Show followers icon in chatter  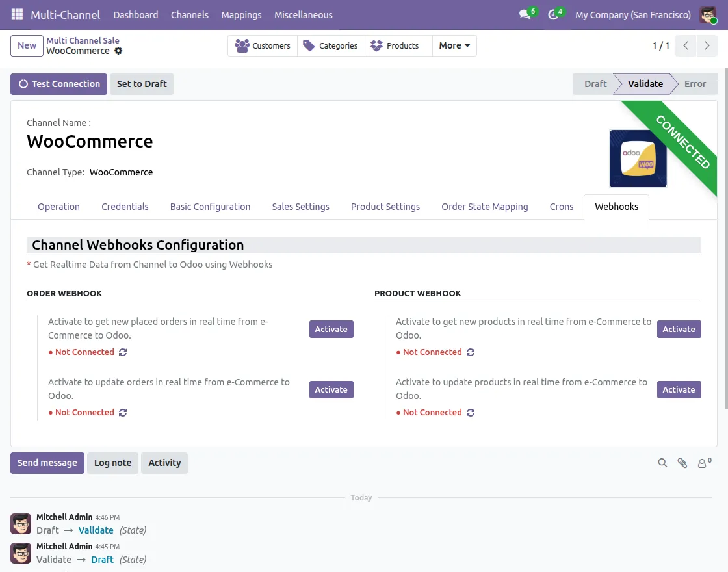click(x=704, y=463)
